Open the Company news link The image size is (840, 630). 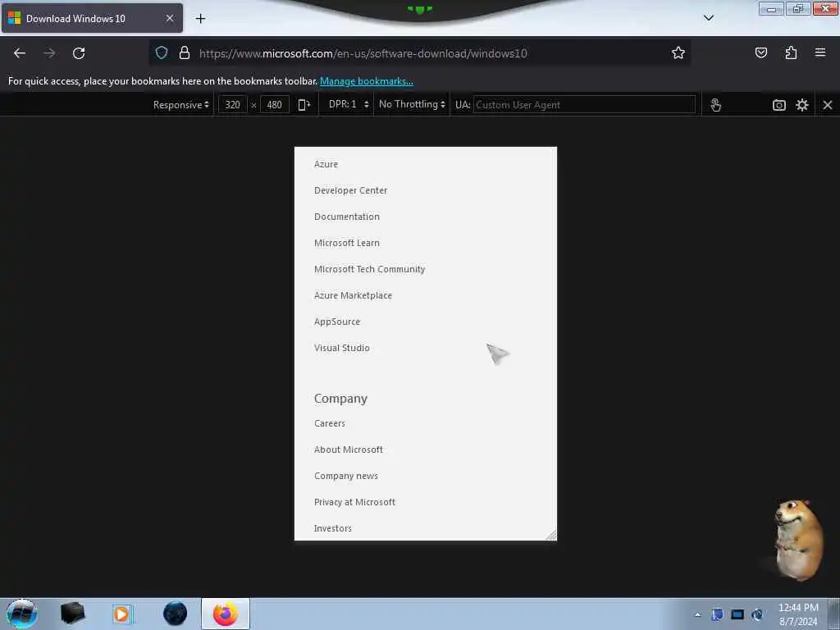coord(346,477)
